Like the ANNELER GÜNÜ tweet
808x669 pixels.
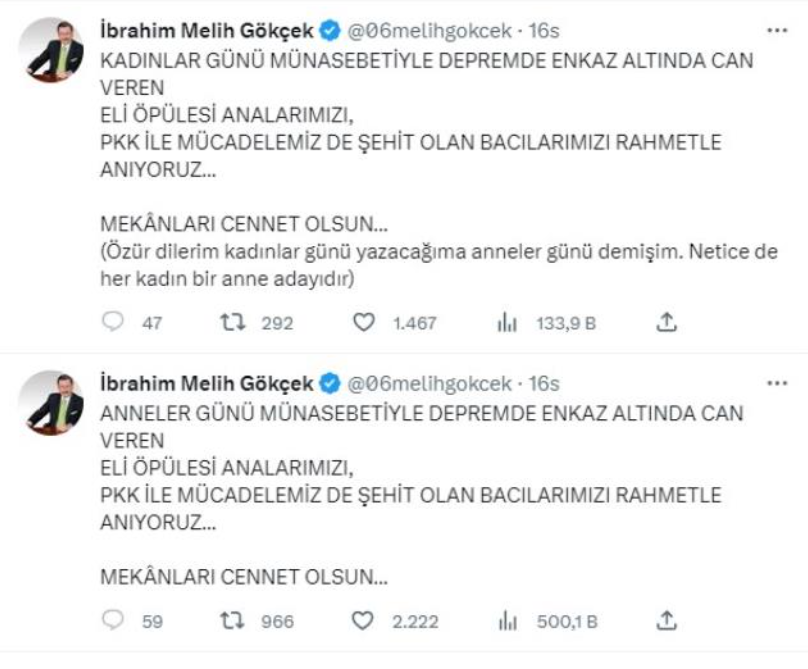click(x=364, y=621)
